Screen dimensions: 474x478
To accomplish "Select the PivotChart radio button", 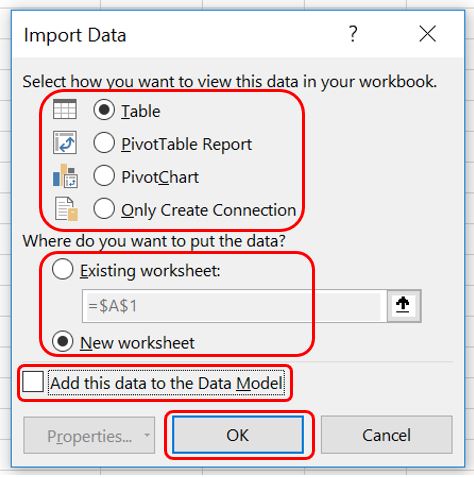I will tap(104, 176).
